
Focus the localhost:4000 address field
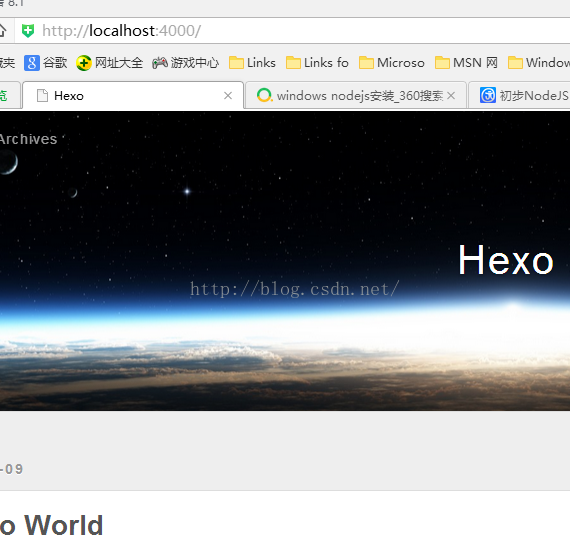click(293, 31)
